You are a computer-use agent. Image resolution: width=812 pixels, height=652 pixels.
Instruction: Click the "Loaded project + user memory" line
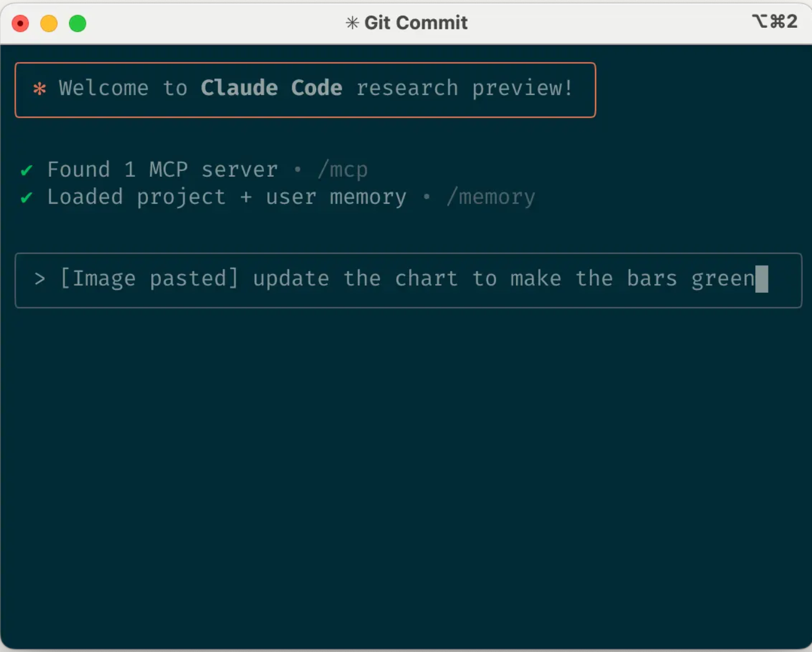(x=226, y=197)
